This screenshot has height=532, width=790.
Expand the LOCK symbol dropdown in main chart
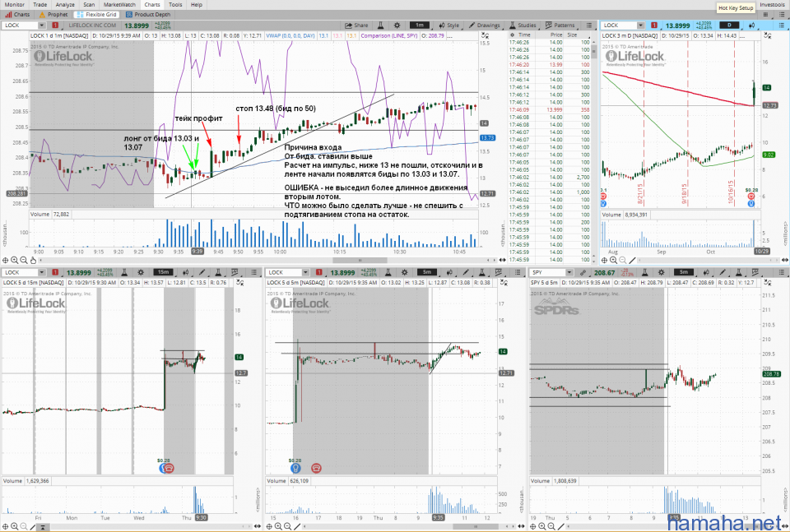pyautogui.click(x=42, y=25)
